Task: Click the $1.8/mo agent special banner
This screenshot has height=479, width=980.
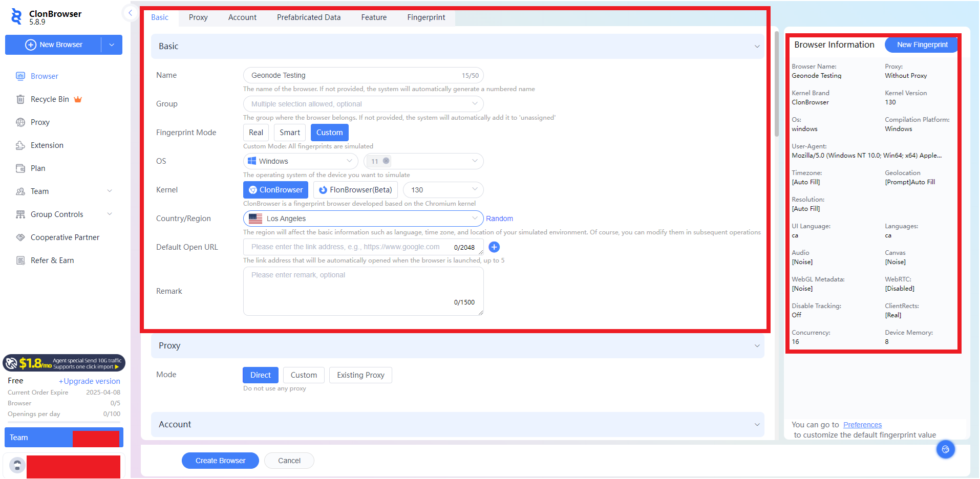Action: pos(63,363)
